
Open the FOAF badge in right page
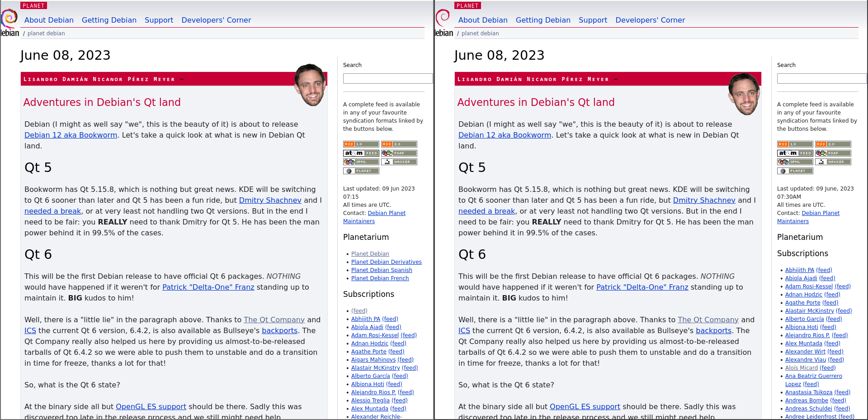click(x=833, y=153)
